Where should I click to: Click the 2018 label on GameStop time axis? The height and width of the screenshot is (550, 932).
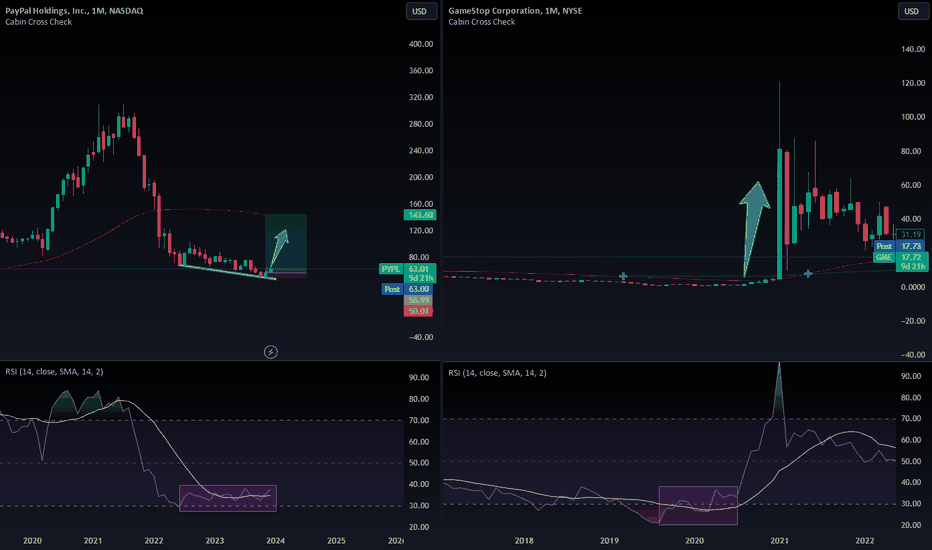point(524,540)
